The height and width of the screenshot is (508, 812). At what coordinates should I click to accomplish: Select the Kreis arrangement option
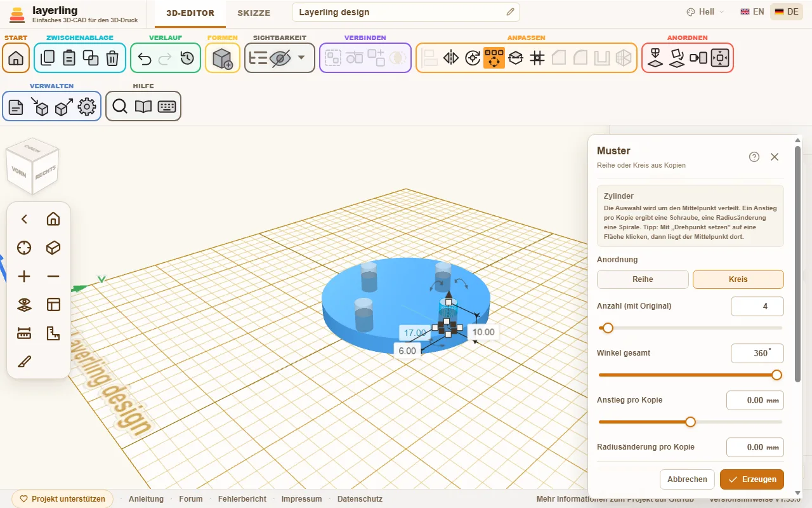click(x=738, y=279)
